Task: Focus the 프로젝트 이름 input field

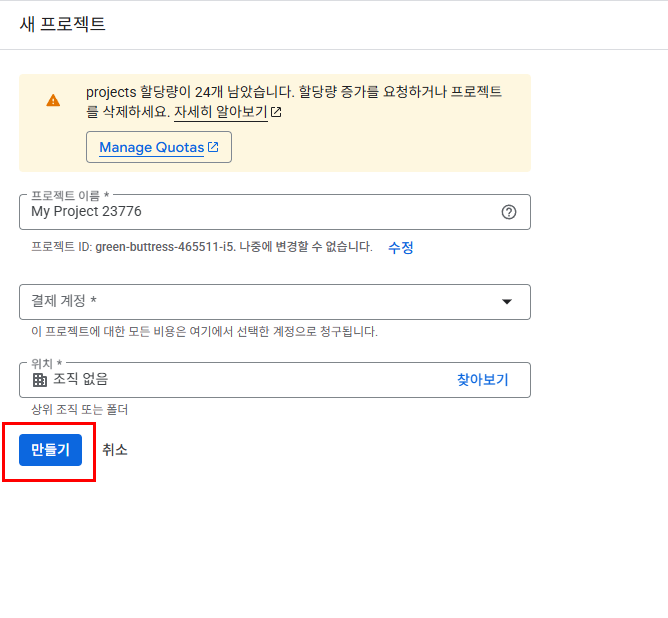Action: (x=275, y=212)
